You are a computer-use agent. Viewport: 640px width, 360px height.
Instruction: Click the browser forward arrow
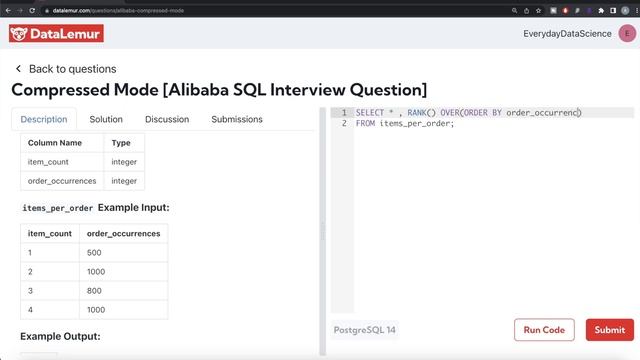coord(20,11)
